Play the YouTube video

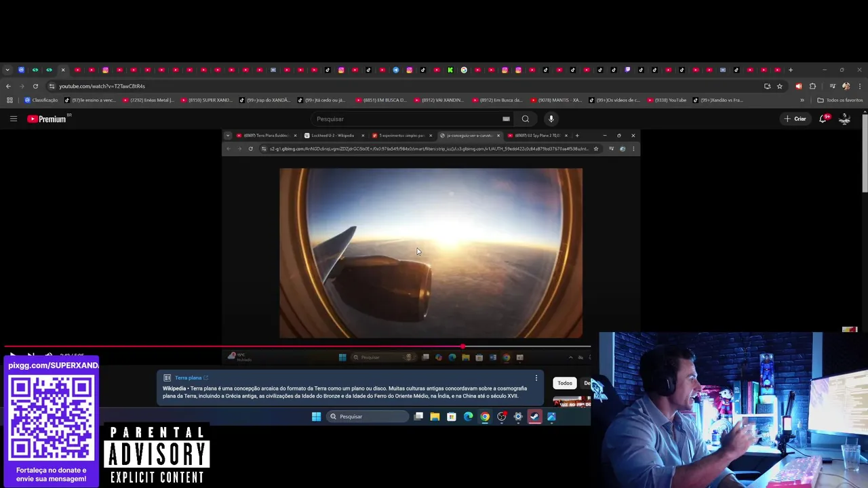[x=12, y=354]
